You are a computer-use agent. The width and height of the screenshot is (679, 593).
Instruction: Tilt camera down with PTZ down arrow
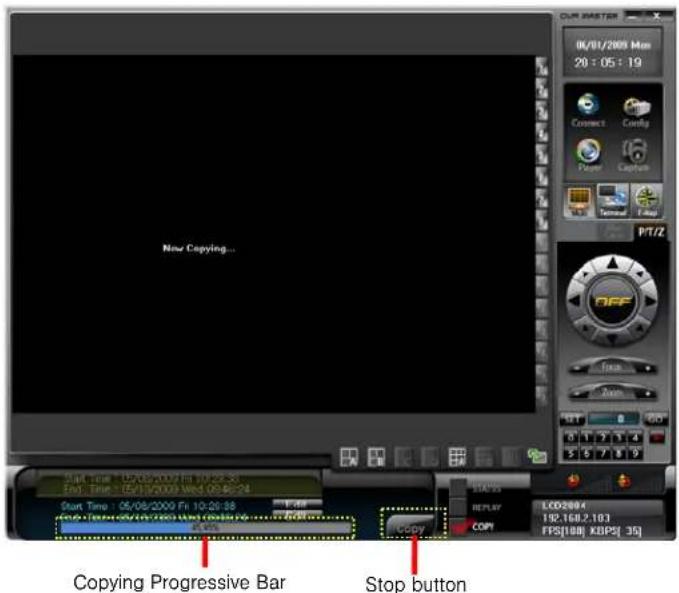[612, 339]
